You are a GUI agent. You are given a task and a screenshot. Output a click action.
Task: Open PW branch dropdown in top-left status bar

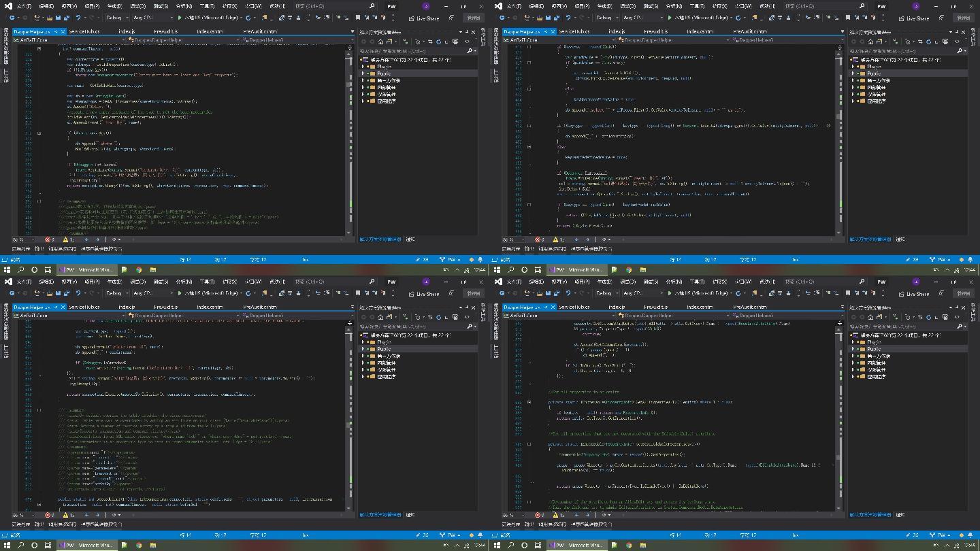pyautogui.click(x=451, y=259)
